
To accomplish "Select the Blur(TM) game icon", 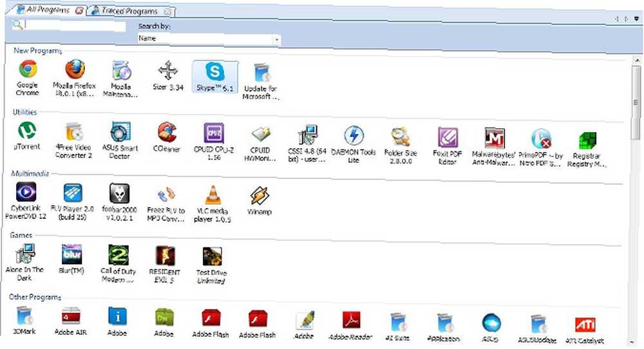I will [72, 255].
